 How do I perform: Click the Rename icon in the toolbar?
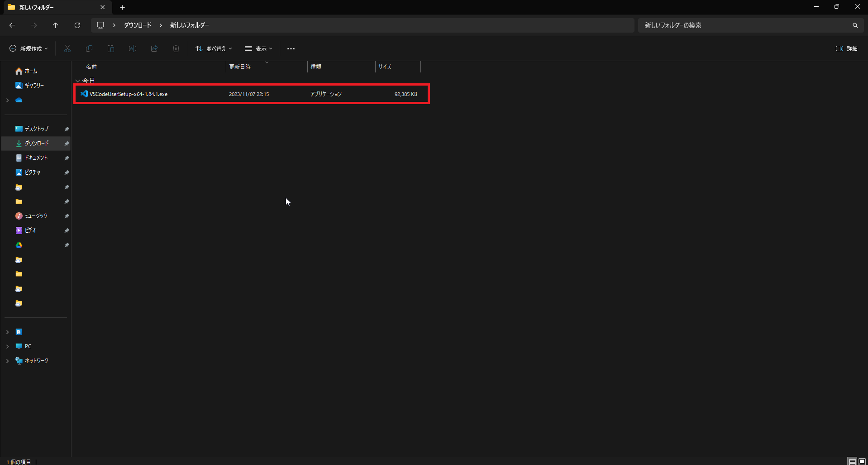click(x=133, y=48)
